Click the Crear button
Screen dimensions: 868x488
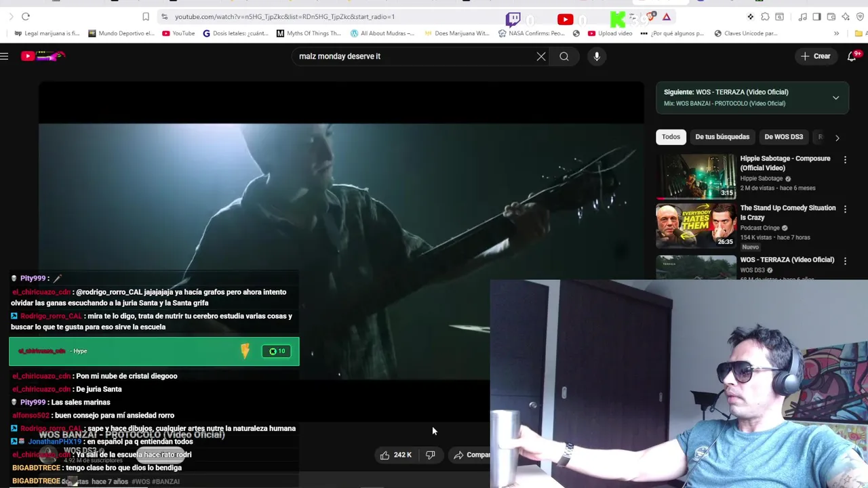pos(815,56)
